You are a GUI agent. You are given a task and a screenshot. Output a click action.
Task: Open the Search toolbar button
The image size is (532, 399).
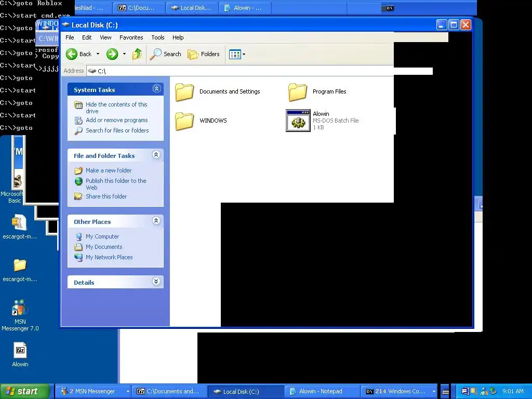(166, 54)
